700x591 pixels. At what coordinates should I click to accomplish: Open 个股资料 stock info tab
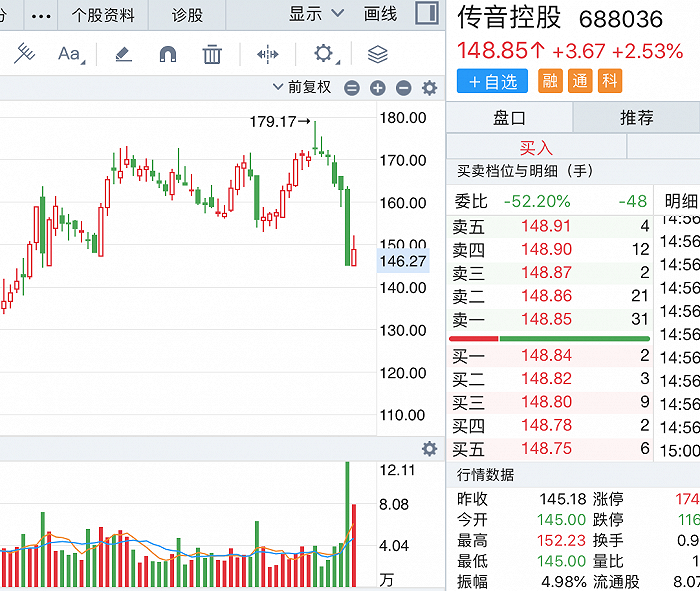point(103,15)
